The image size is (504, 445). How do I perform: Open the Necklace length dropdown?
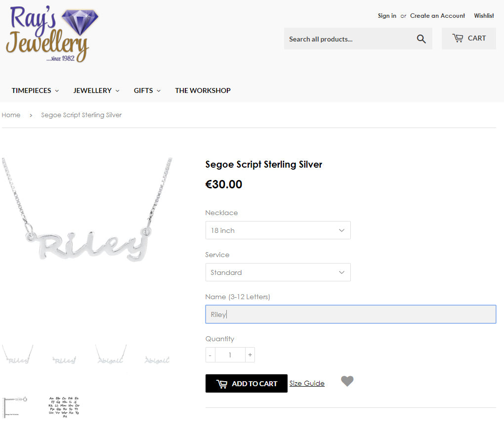[x=278, y=230]
